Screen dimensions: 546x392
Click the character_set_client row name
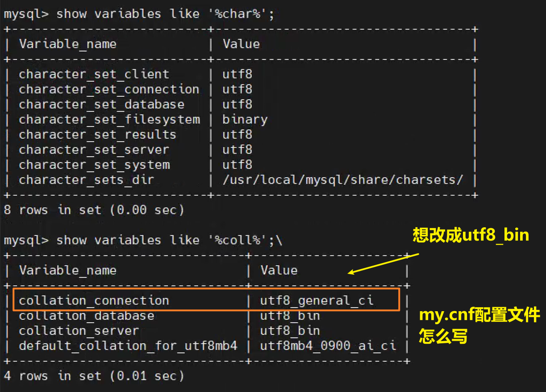click(x=94, y=74)
